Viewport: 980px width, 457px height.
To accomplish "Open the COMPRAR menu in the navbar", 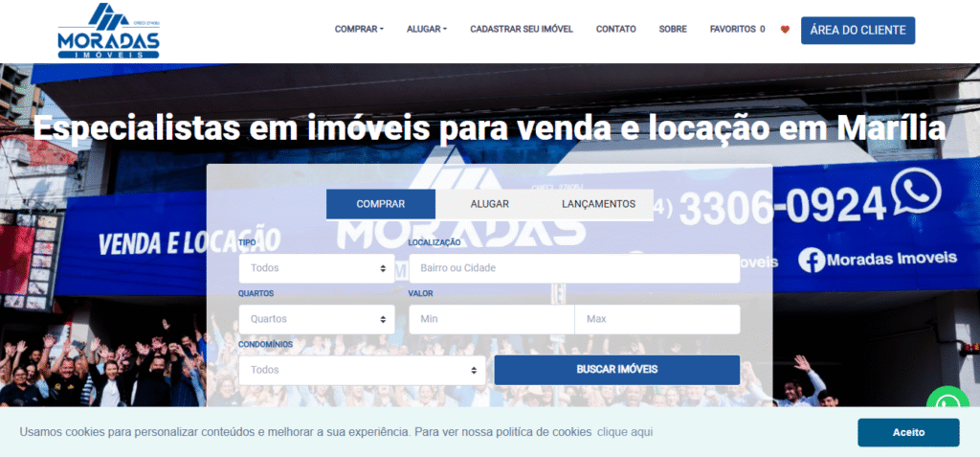I will pos(359,29).
